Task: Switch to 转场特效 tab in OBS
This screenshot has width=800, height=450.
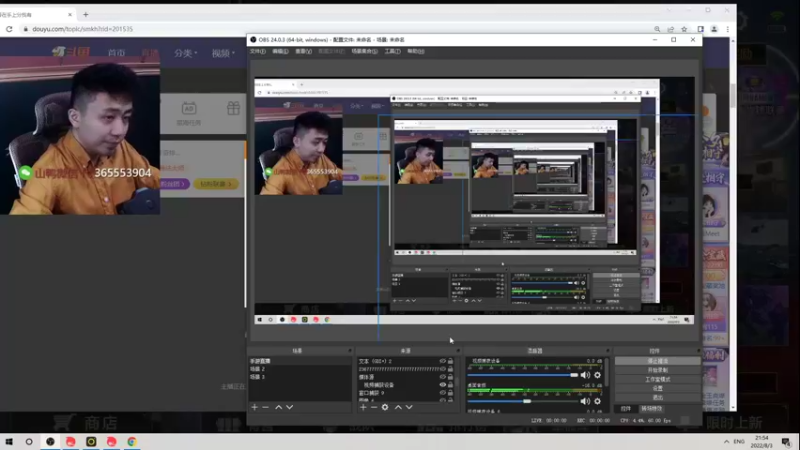Action: click(652, 409)
